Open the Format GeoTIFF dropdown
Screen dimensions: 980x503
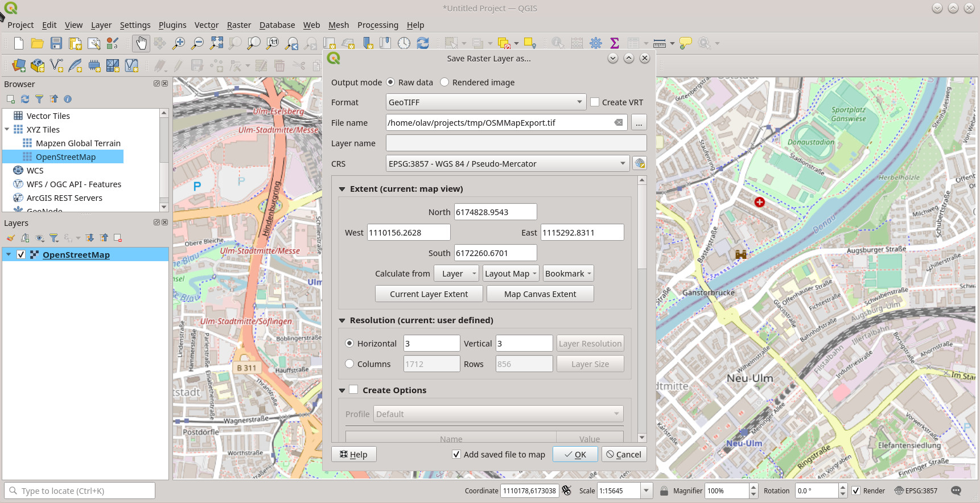click(x=486, y=102)
